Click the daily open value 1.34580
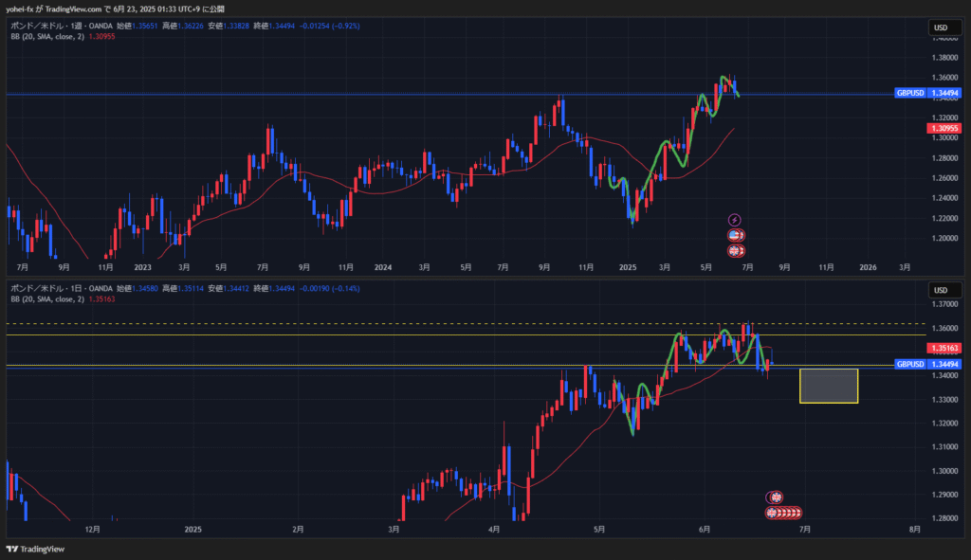Image resolution: width=971 pixels, height=560 pixels. (x=145, y=288)
